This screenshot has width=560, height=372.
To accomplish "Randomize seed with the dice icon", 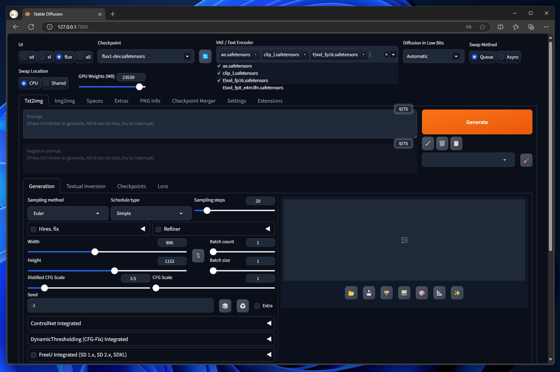I will pos(225,306).
